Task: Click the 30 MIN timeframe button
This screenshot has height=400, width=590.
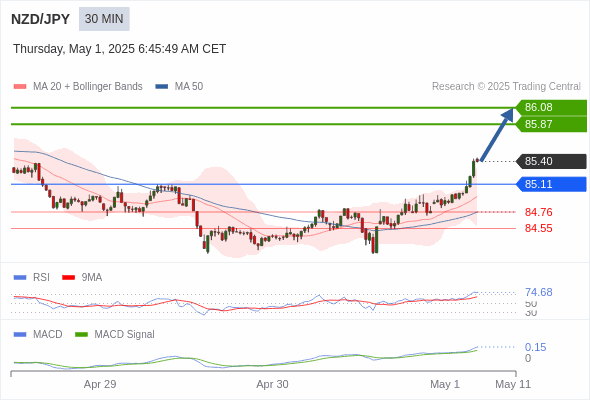Action: (104, 19)
